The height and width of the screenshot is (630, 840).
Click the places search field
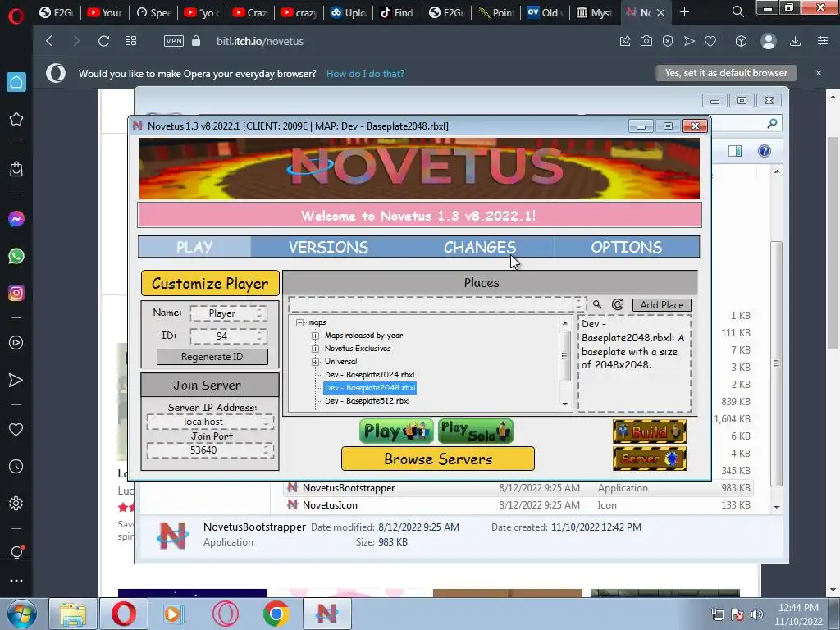coord(437,305)
